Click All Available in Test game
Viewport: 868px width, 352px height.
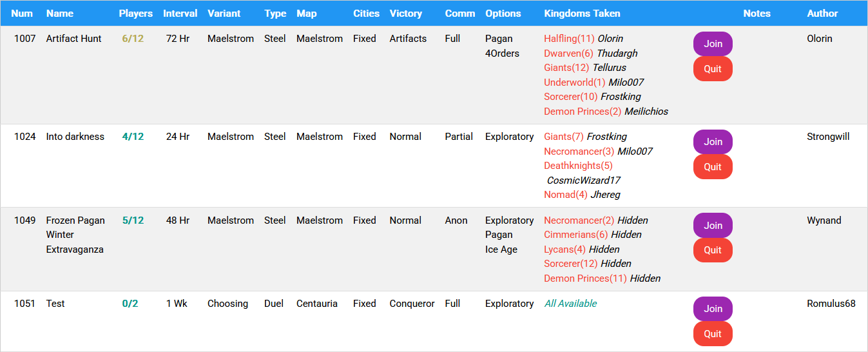point(570,304)
